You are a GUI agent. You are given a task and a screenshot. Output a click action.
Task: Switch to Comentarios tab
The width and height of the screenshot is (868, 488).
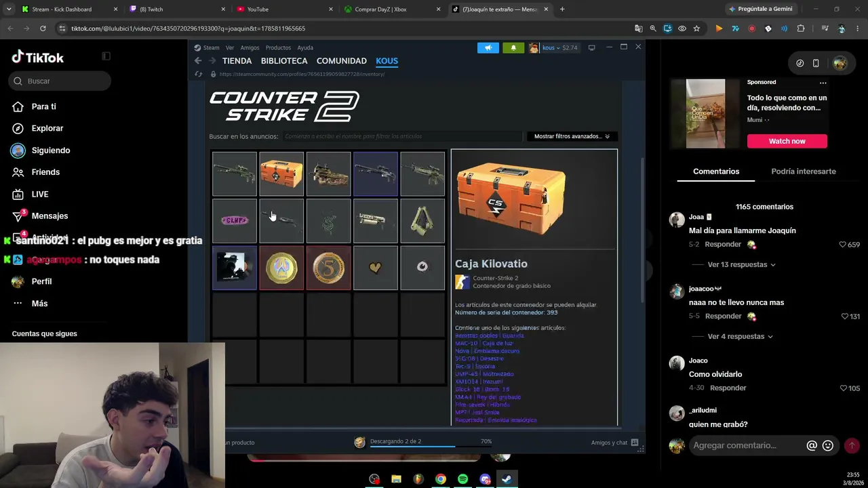716,171
